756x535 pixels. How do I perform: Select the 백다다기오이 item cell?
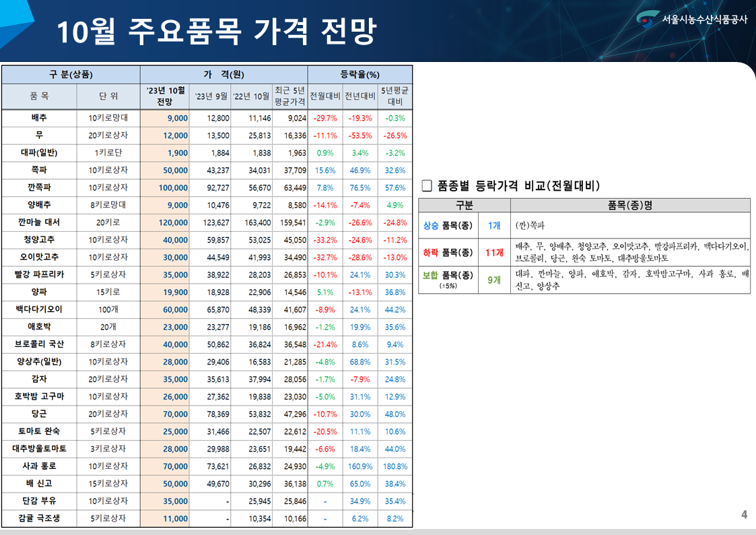click(x=39, y=310)
